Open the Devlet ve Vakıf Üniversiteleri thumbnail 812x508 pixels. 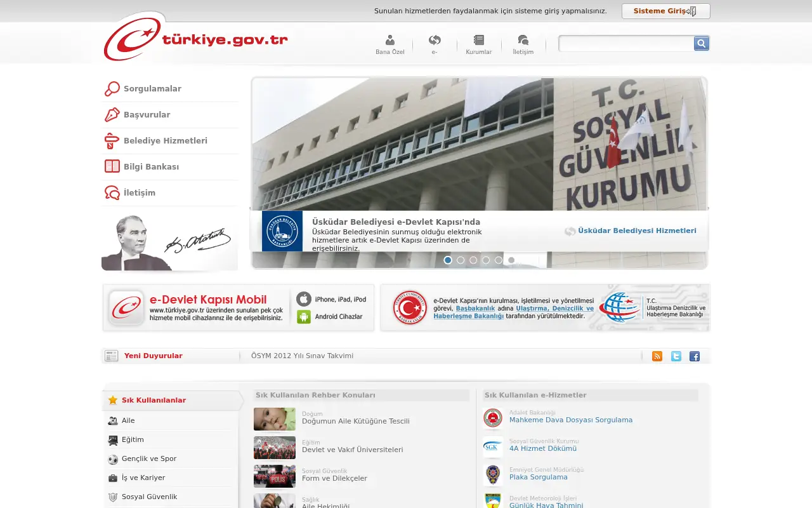(275, 448)
